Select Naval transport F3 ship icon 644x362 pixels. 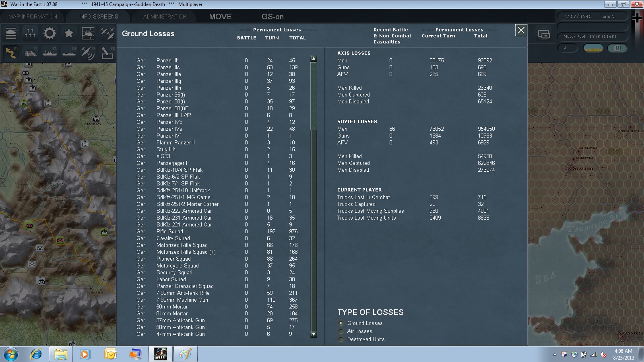[50, 53]
